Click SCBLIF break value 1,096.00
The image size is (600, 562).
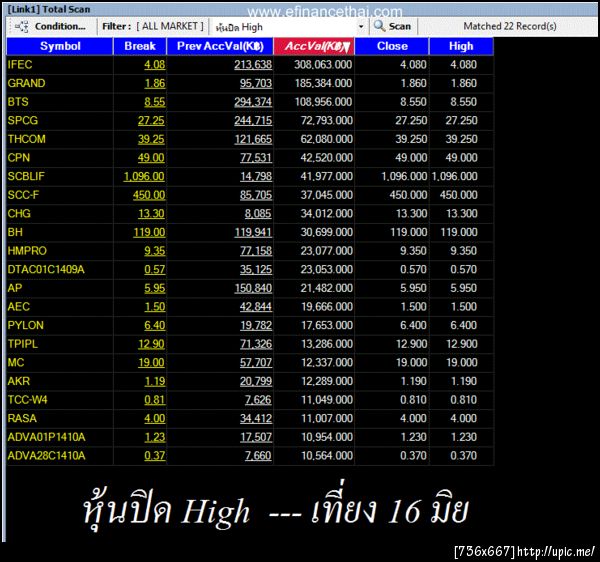point(144,176)
